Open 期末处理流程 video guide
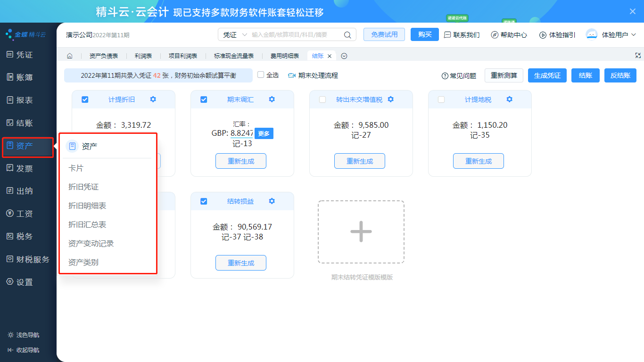The height and width of the screenshot is (362, 644). [x=313, y=75]
